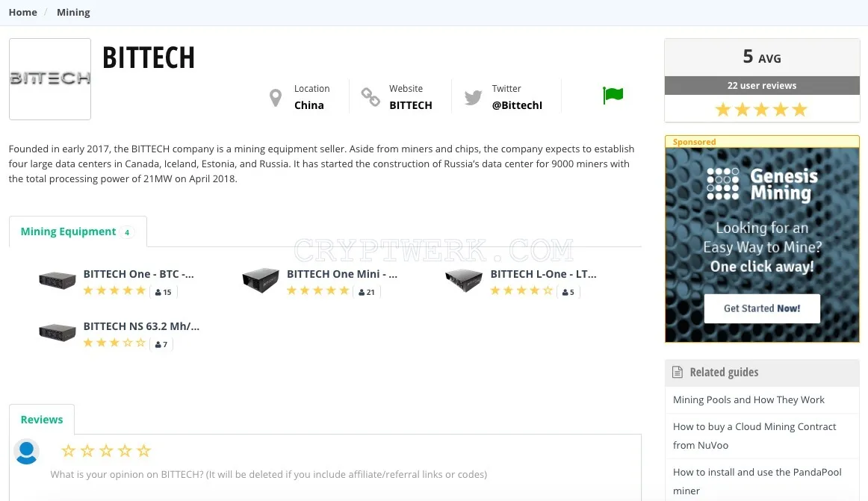Rate five stars in review form
This screenshot has width=868, height=501.
pos(144,451)
